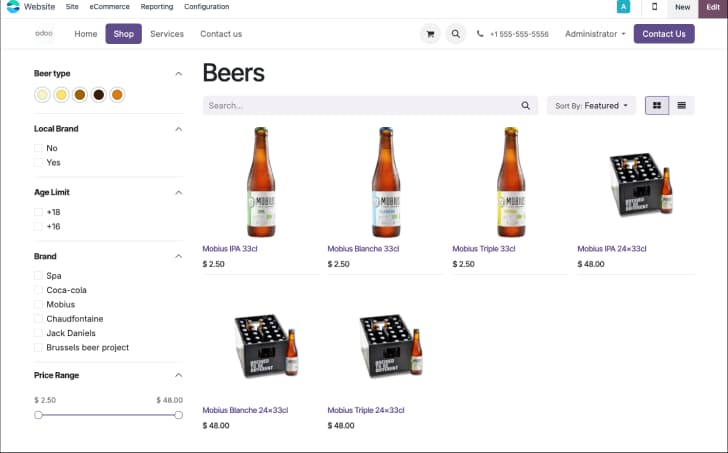Open the Site menu

tap(72, 6)
